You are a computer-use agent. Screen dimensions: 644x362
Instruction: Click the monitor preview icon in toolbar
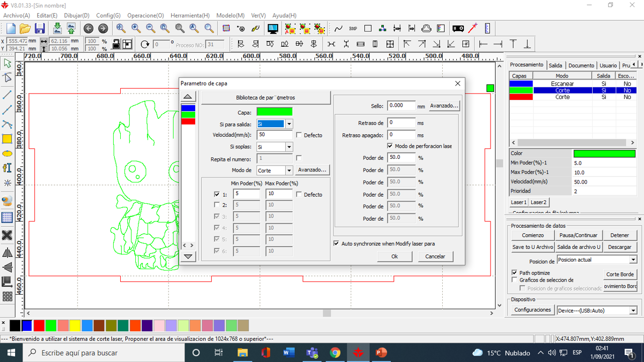(x=273, y=29)
